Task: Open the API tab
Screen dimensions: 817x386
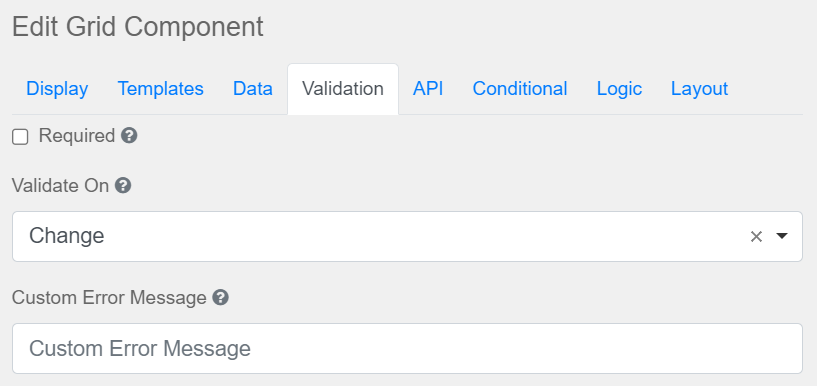Action: (x=428, y=89)
